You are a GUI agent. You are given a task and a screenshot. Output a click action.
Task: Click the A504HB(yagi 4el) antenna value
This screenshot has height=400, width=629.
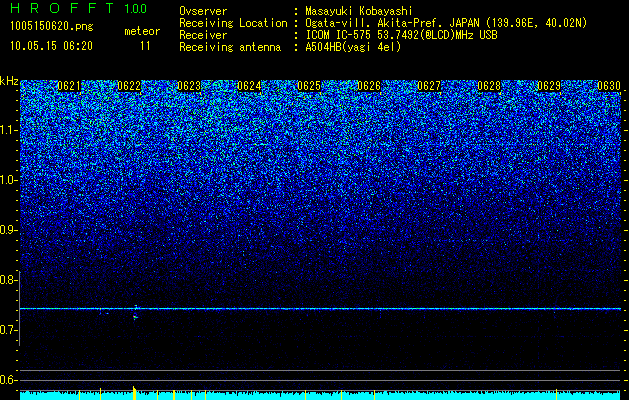[x=353, y=47]
